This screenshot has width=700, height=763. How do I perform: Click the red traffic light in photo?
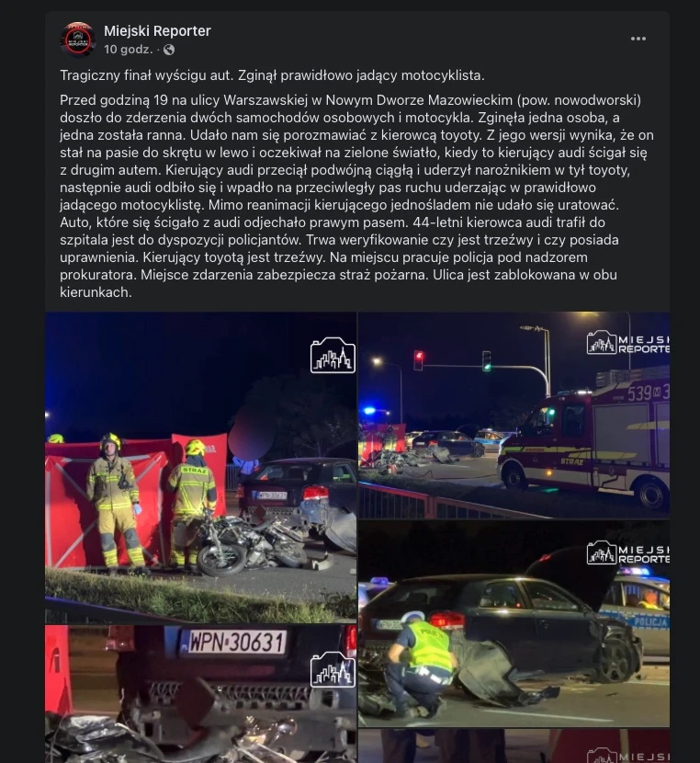click(418, 360)
